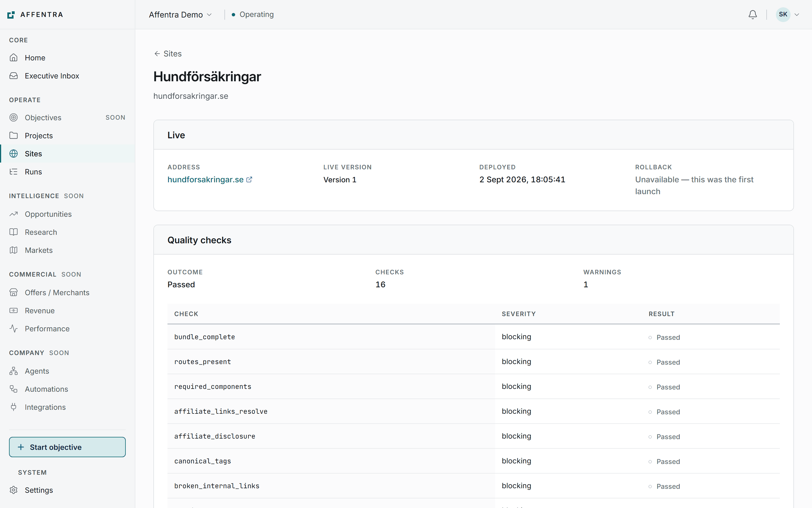Click the SEVERITY column header

click(x=519, y=314)
